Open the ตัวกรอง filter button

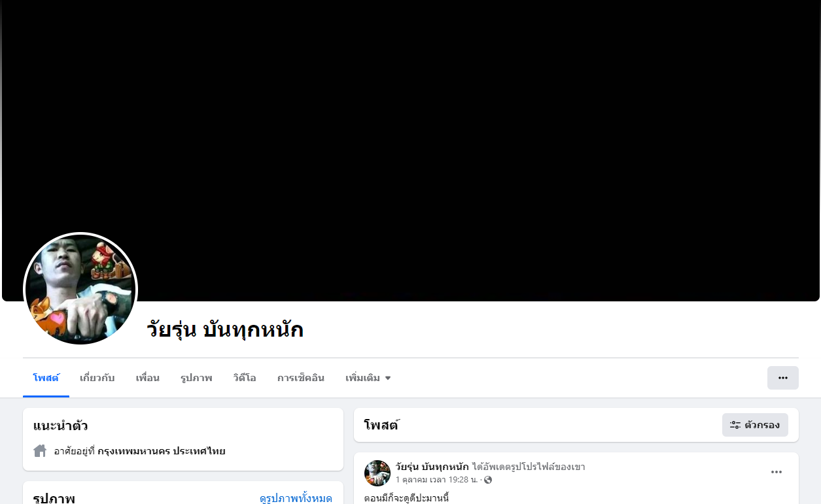[x=755, y=425]
